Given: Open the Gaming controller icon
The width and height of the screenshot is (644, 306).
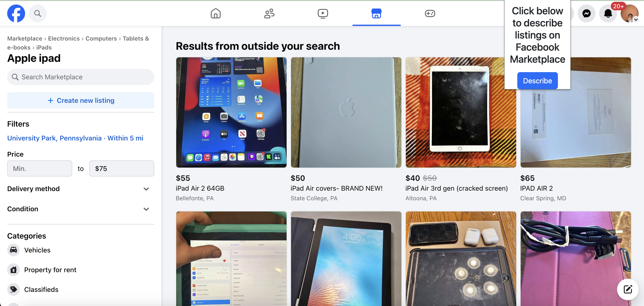Looking at the screenshot, I should tap(430, 13).
